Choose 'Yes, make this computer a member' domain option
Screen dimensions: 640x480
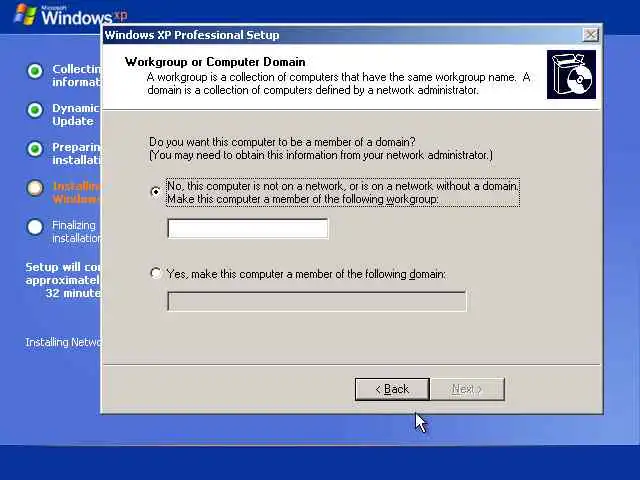tap(156, 273)
